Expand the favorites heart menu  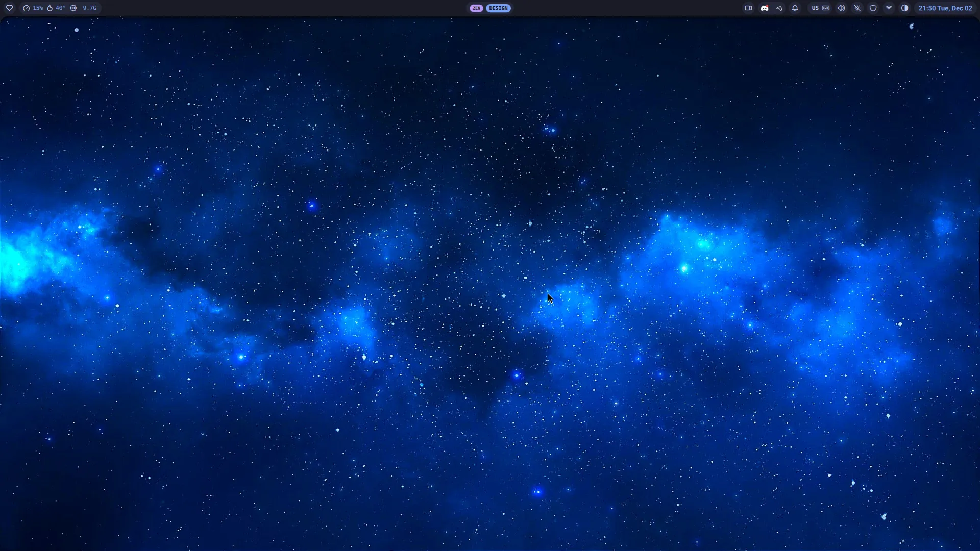(10, 8)
